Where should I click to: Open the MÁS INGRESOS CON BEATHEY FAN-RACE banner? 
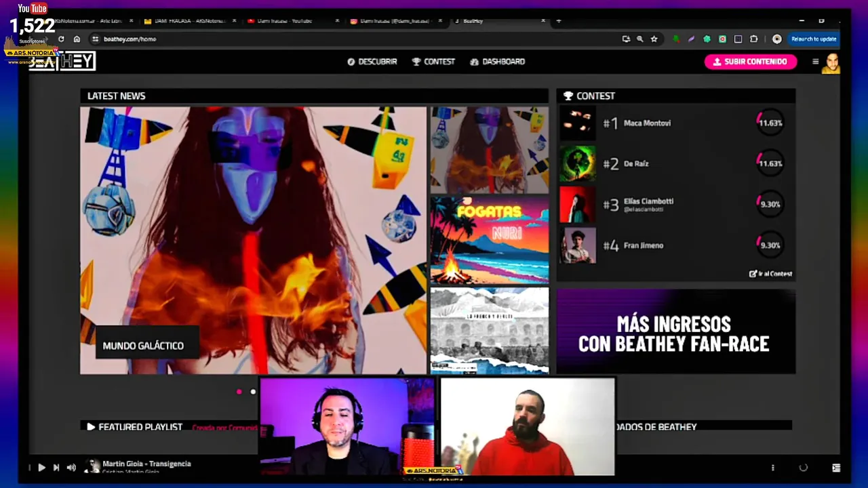(675, 332)
